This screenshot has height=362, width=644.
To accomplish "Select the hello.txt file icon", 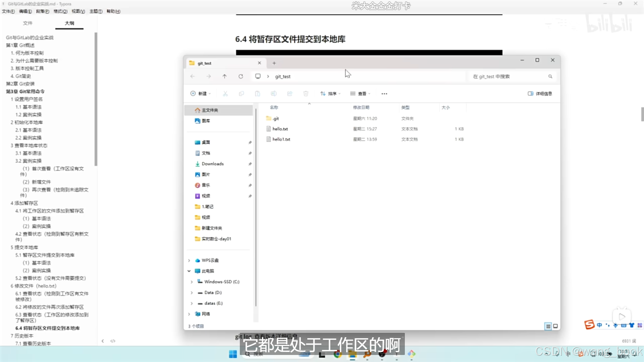I will pyautogui.click(x=269, y=129).
